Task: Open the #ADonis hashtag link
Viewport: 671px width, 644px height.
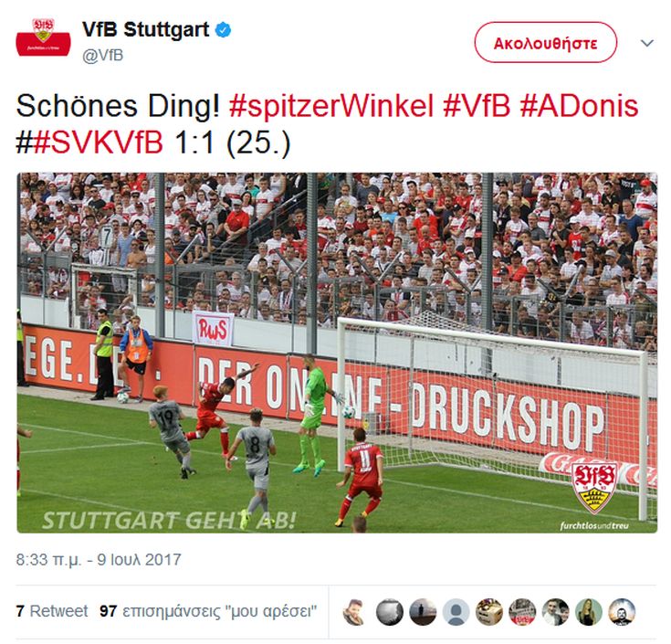Action: (579, 106)
